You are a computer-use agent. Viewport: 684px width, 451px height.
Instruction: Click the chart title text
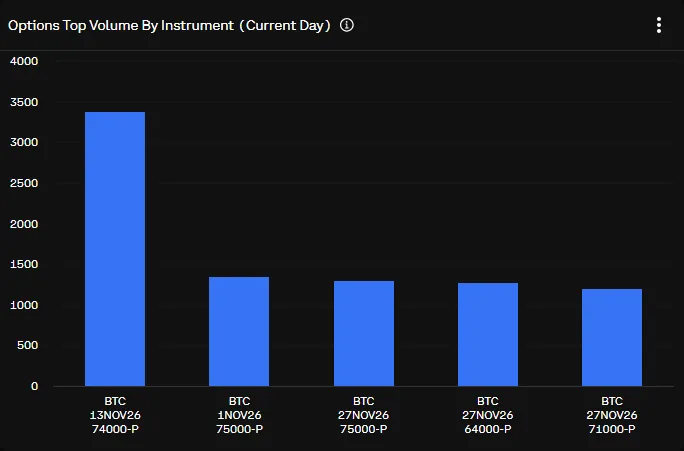169,25
